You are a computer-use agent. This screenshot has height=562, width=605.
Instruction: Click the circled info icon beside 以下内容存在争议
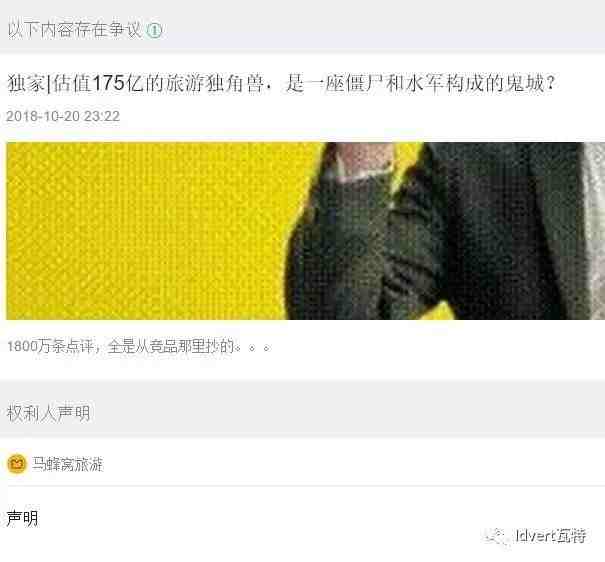154,30
